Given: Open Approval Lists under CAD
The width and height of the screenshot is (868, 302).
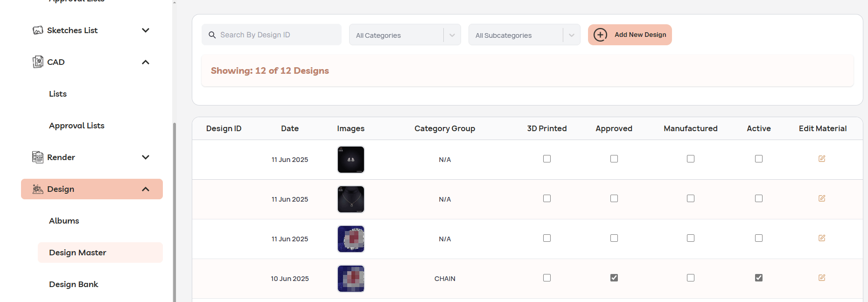Looking at the screenshot, I should click(x=77, y=125).
